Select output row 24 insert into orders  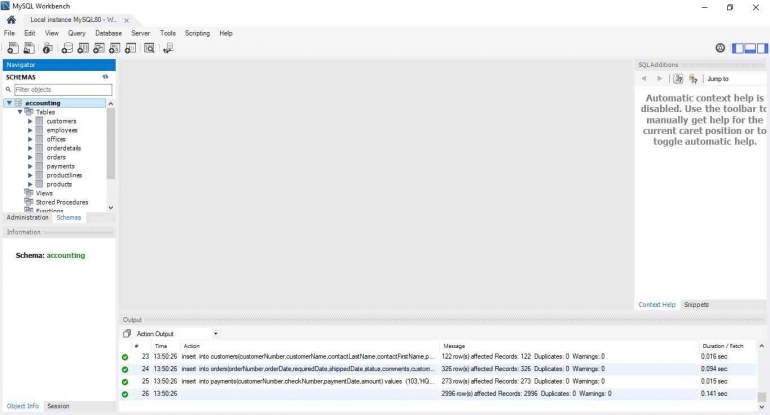click(438, 369)
